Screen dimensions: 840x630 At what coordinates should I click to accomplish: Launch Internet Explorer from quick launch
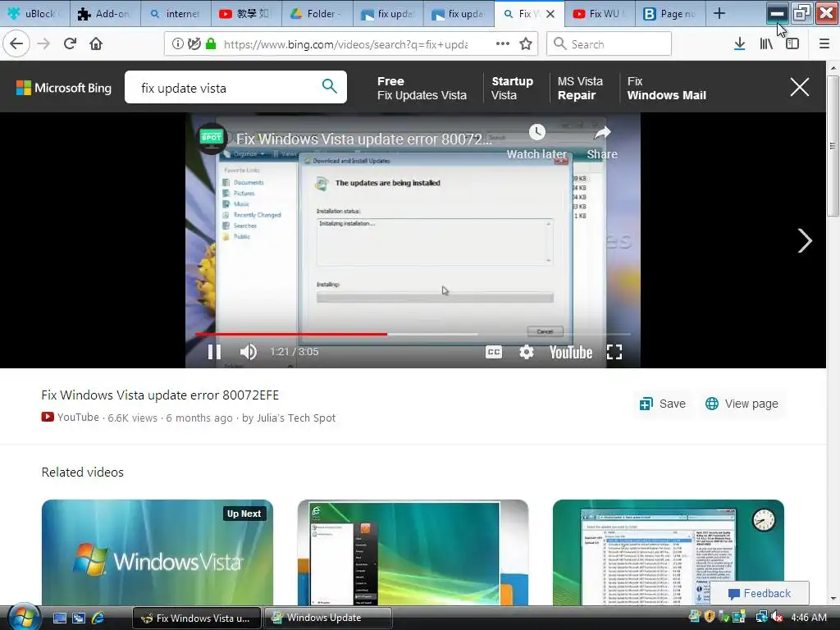pyautogui.click(x=98, y=619)
